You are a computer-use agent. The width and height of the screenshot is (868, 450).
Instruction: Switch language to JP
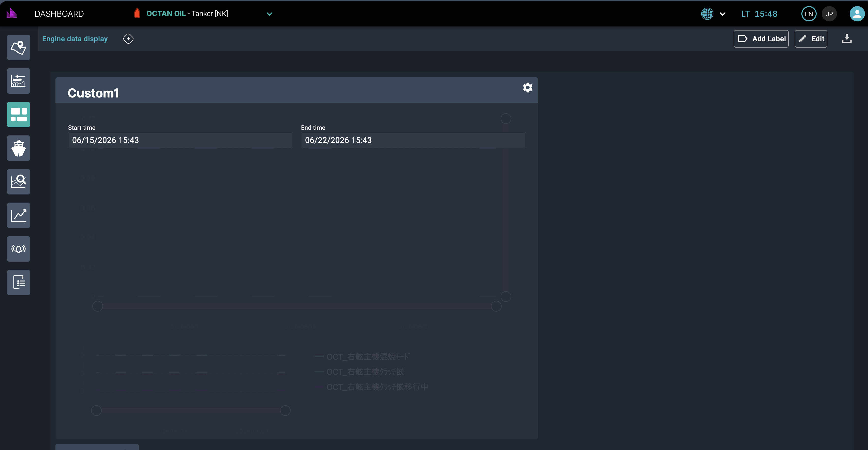point(829,14)
